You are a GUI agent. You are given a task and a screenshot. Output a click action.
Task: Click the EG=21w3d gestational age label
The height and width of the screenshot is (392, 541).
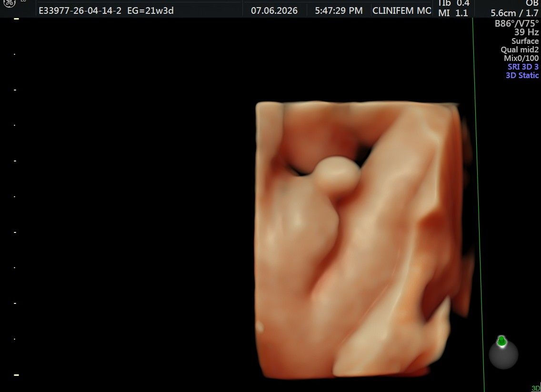(150, 10)
